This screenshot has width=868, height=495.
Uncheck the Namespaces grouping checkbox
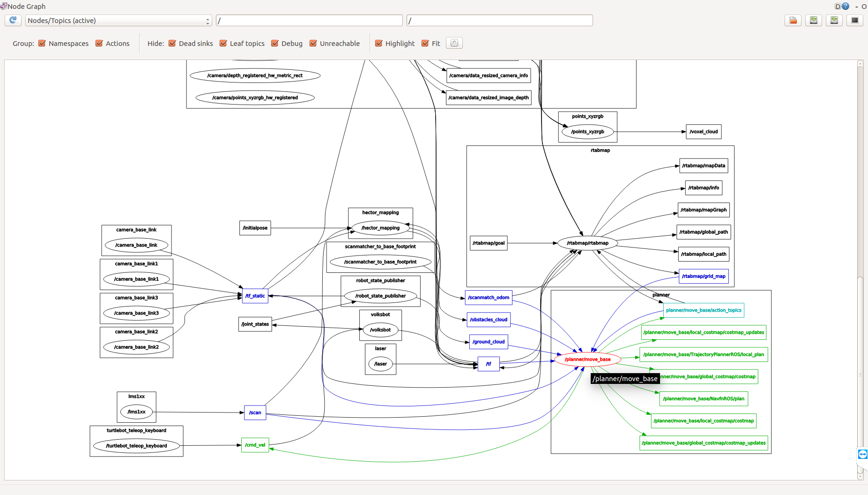tap(42, 44)
